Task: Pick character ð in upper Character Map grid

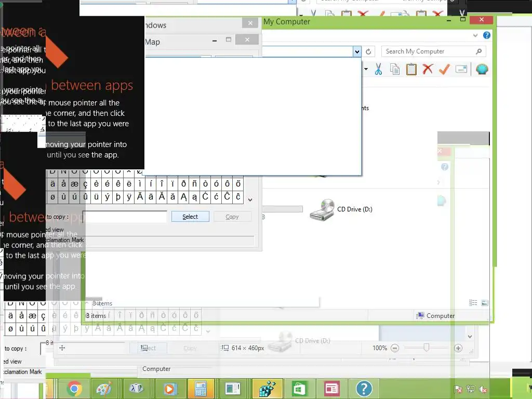Action: point(183,183)
